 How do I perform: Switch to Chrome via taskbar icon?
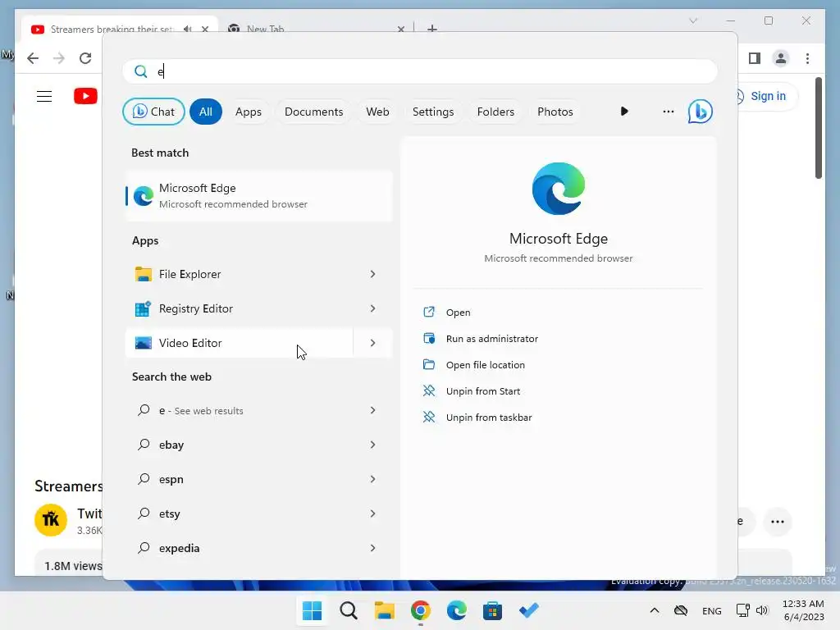coord(421,610)
